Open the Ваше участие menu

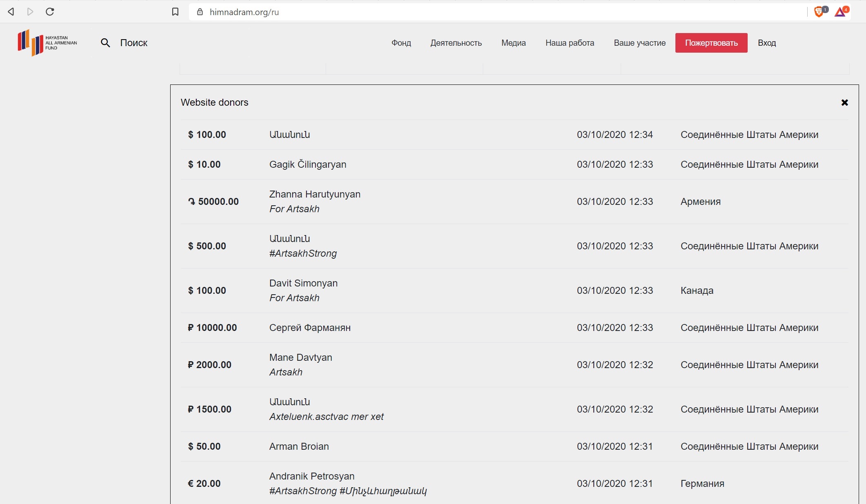click(x=640, y=43)
